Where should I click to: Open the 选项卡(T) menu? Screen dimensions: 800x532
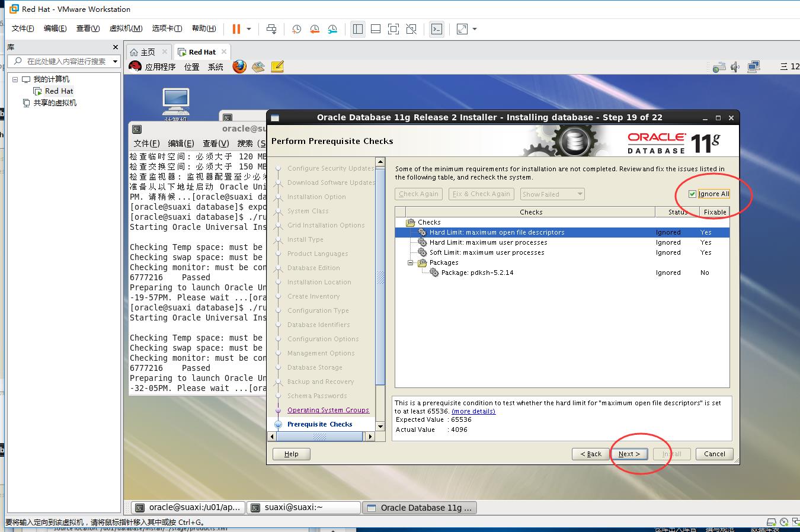click(x=167, y=28)
